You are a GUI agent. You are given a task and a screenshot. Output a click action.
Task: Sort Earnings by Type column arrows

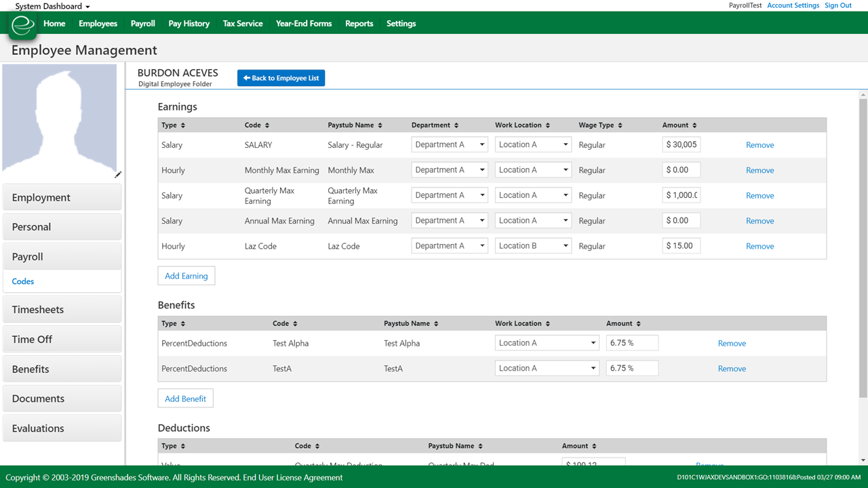point(183,125)
